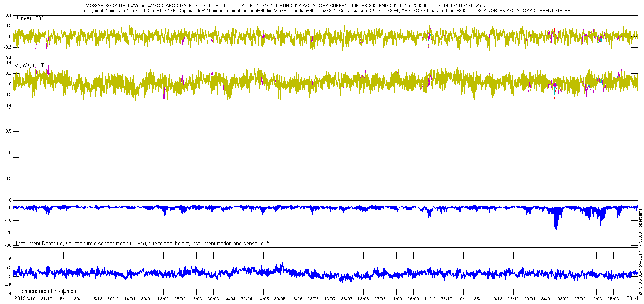Click the 28/07 date tick label

347,299
